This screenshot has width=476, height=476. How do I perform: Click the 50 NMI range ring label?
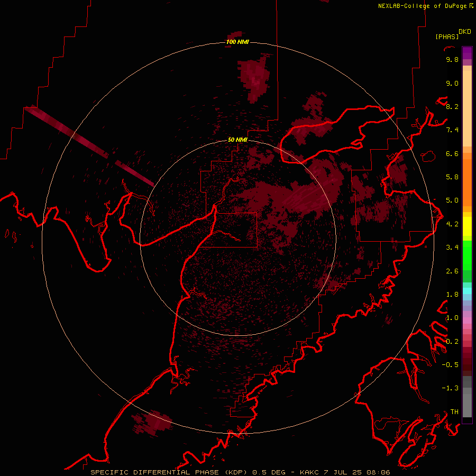click(x=237, y=140)
